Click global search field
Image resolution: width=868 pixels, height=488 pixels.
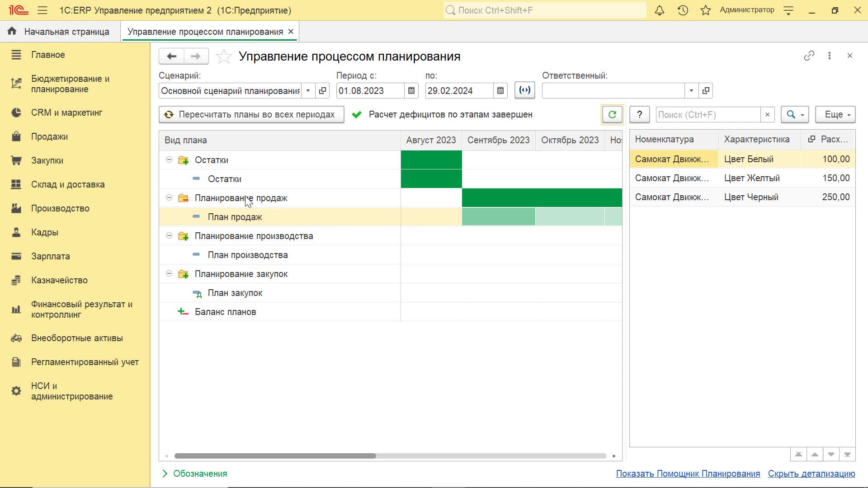pyautogui.click(x=545, y=10)
